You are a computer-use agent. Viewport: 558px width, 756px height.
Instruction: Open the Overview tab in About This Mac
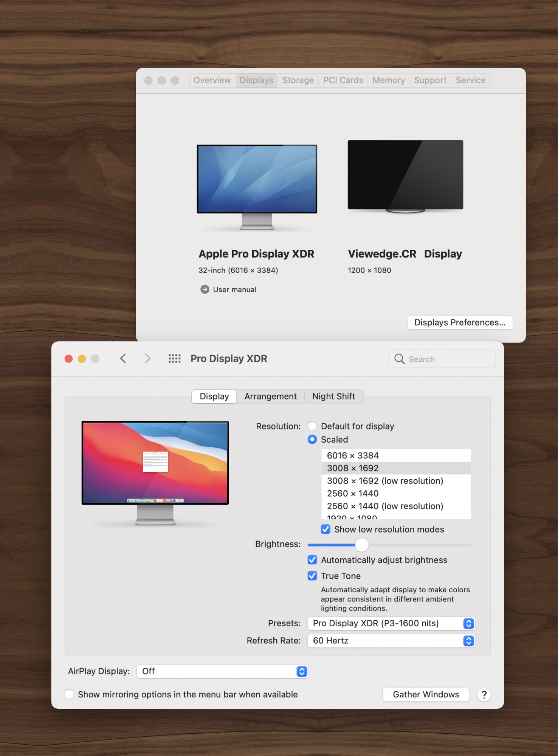pyautogui.click(x=212, y=80)
